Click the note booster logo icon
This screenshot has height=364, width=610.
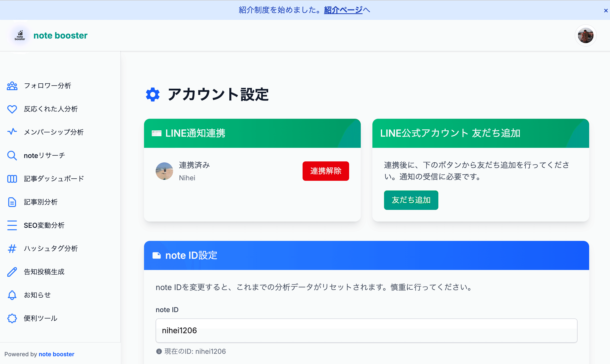(20, 36)
